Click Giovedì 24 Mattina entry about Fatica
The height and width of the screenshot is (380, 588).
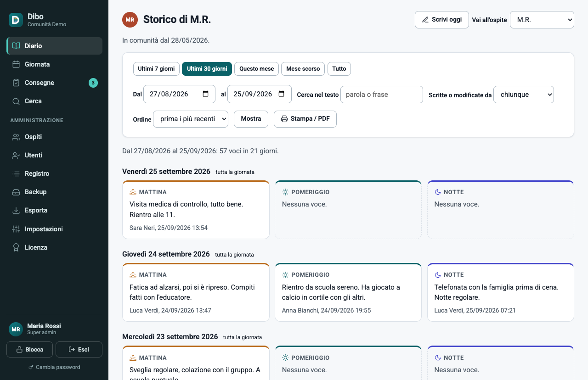[x=192, y=292]
